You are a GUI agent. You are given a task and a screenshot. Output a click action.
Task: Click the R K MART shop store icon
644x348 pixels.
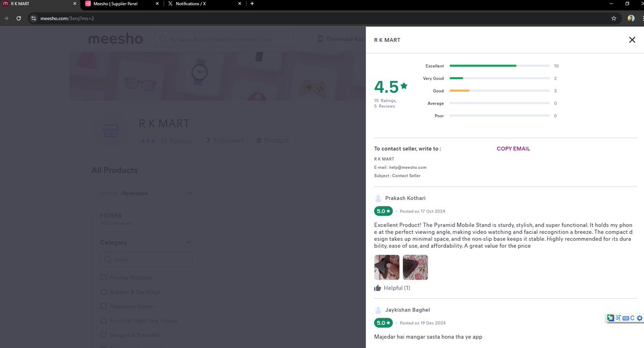[111, 130]
